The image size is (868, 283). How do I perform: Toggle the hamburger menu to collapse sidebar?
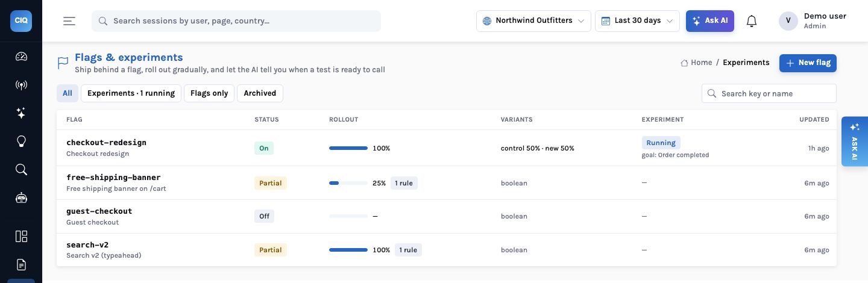pos(69,21)
